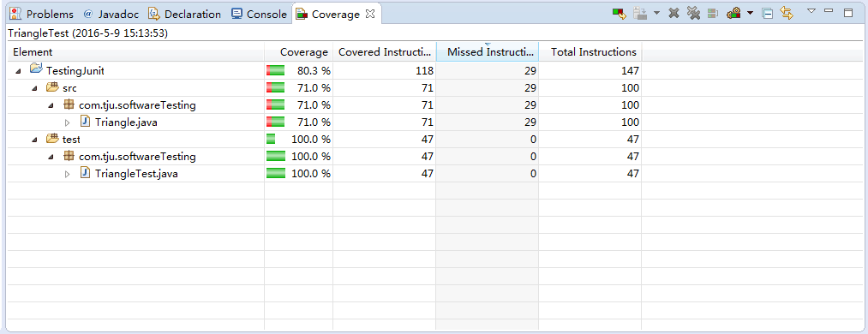Click the test source folder icon
The image size is (868, 334).
(52, 139)
